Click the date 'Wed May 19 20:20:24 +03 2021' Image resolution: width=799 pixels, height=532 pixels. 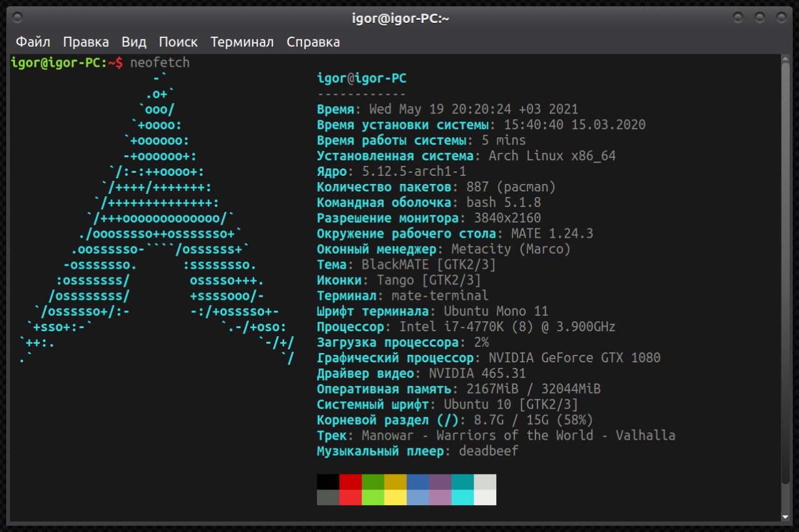click(474, 109)
